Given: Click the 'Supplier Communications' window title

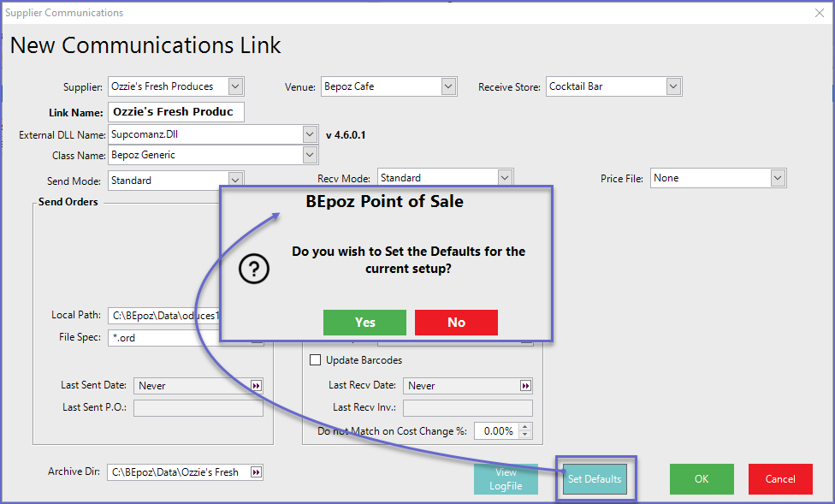Looking at the screenshot, I should [64, 13].
